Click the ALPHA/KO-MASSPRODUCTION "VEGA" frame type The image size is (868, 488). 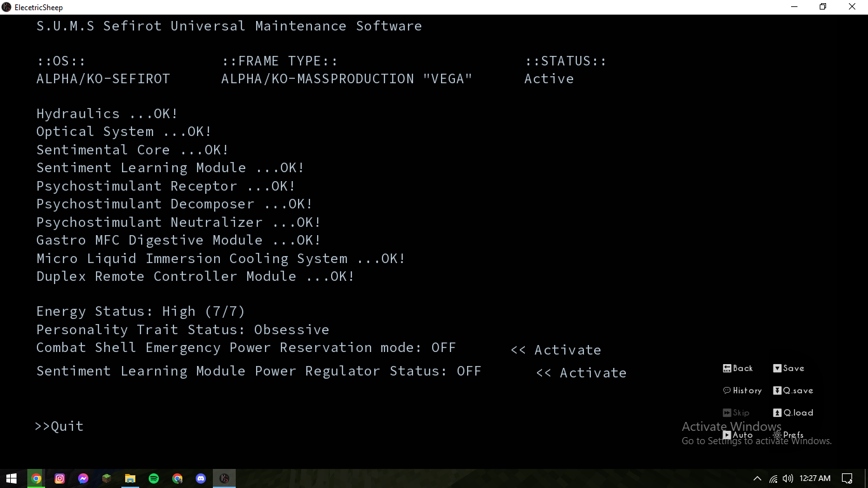[347, 79]
